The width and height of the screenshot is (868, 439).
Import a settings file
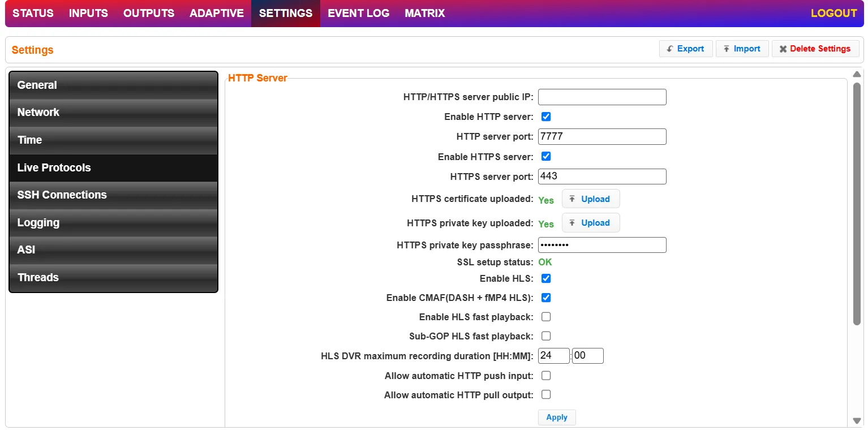point(742,49)
